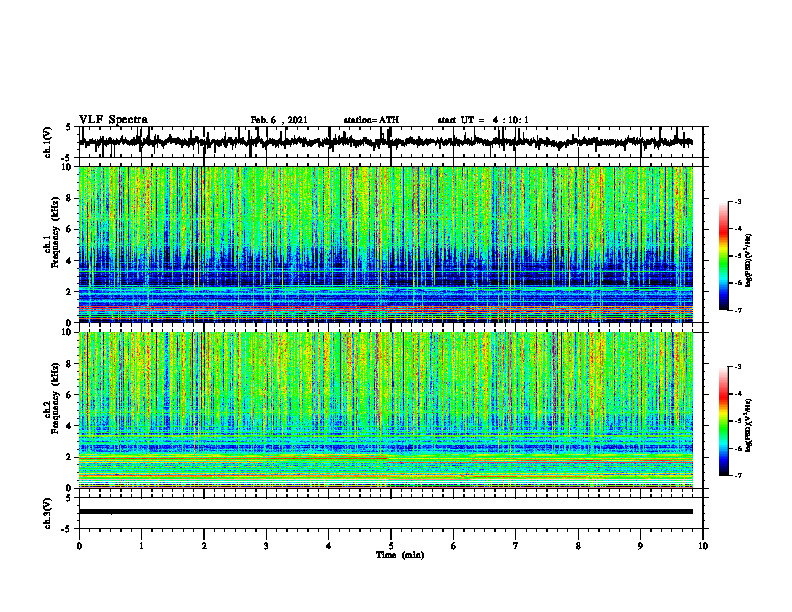
Task: Click time axis tick label "2"
Action: tap(204, 546)
